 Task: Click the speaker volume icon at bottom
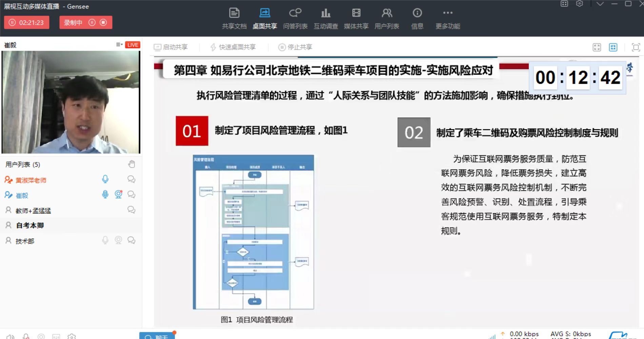(11, 336)
